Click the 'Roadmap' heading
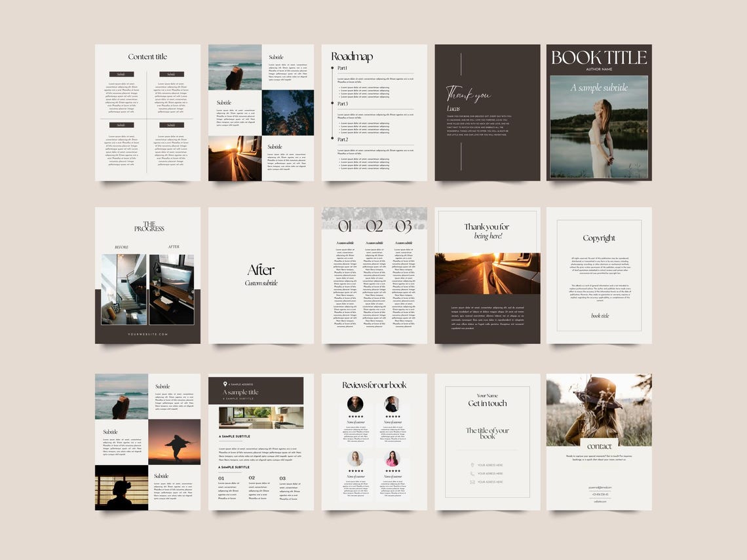This screenshot has width=747, height=560. [352, 57]
